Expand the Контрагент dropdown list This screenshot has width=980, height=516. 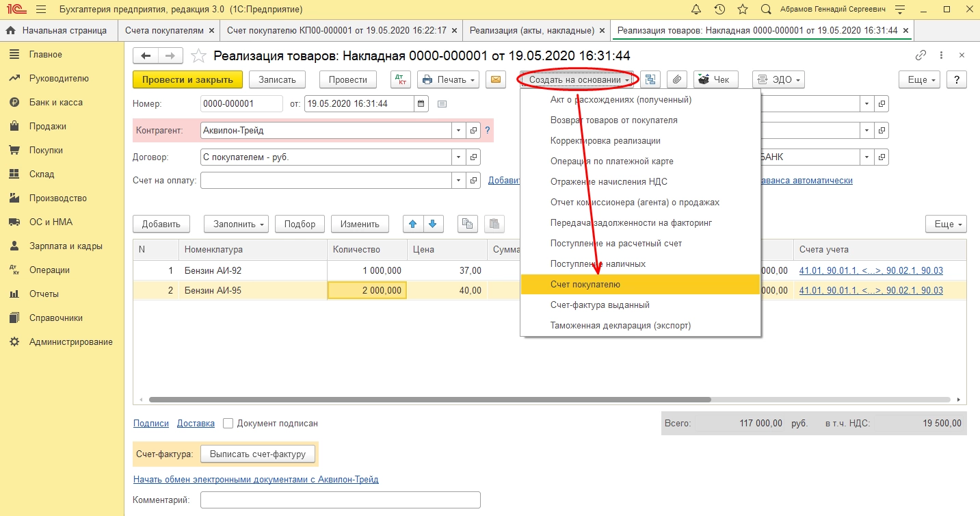point(458,130)
